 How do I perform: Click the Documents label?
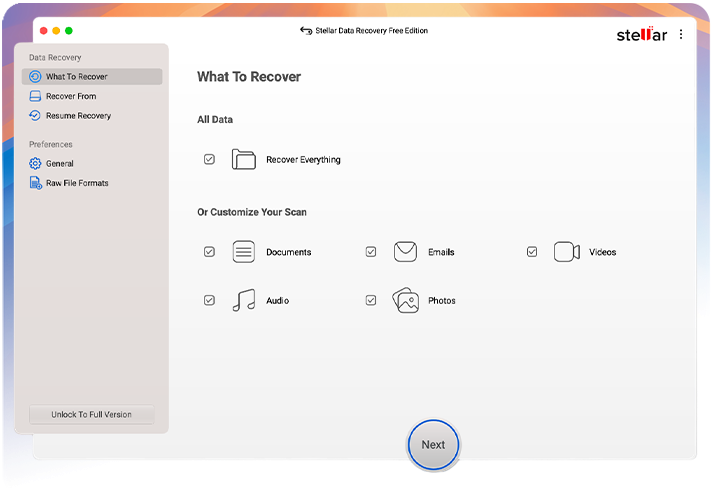tap(289, 252)
